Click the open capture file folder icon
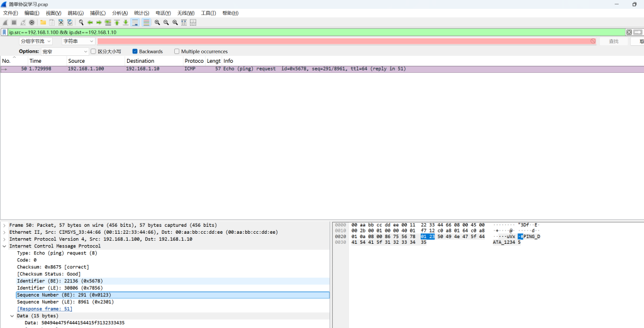Screen dimensions: 644x328 click(42, 23)
